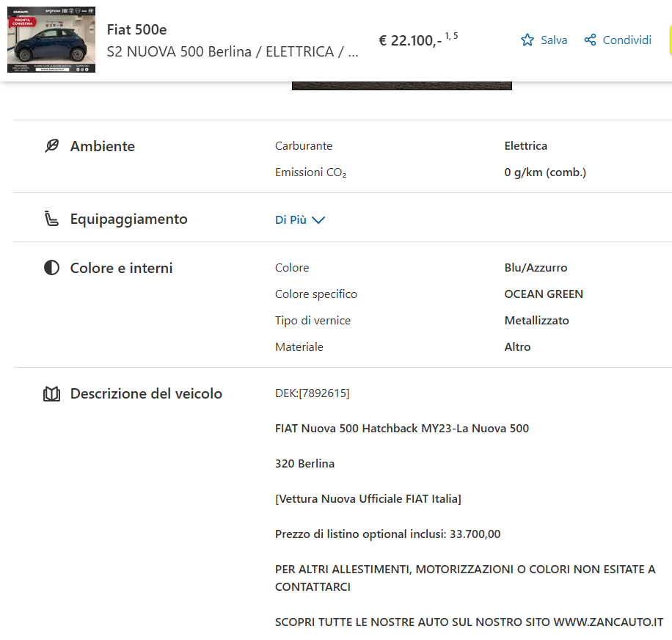Click the Elettrica fuel value
This screenshot has width=672, height=640.
coord(525,146)
